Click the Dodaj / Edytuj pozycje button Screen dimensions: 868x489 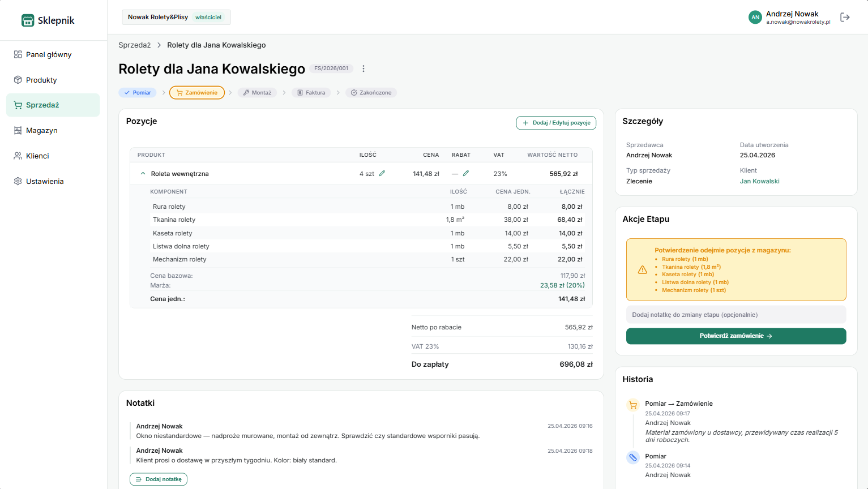pos(556,123)
